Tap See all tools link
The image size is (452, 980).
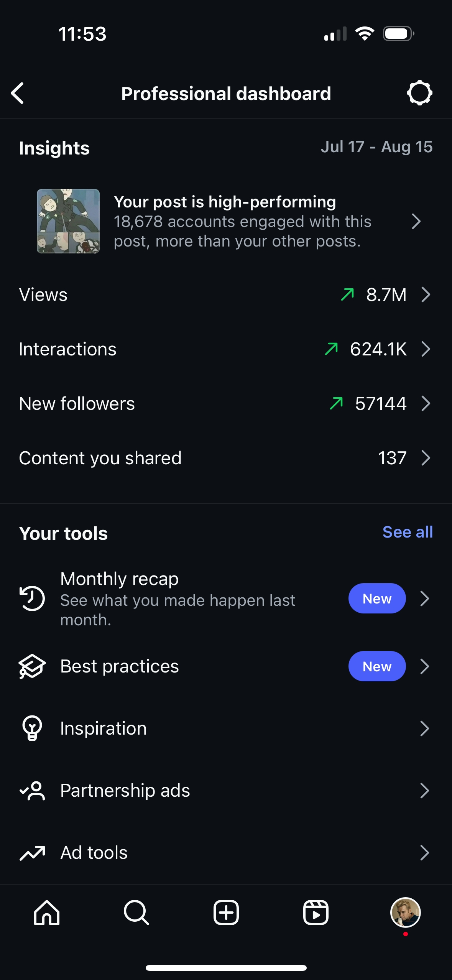(x=408, y=532)
